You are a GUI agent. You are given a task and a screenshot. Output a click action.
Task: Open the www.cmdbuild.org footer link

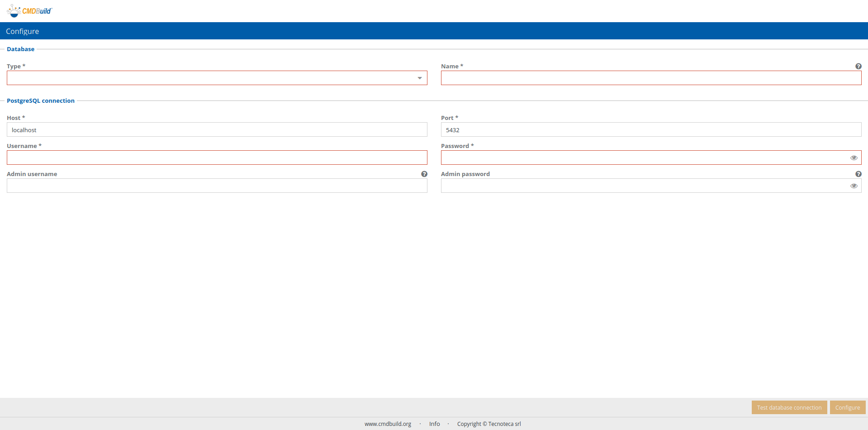(x=388, y=424)
